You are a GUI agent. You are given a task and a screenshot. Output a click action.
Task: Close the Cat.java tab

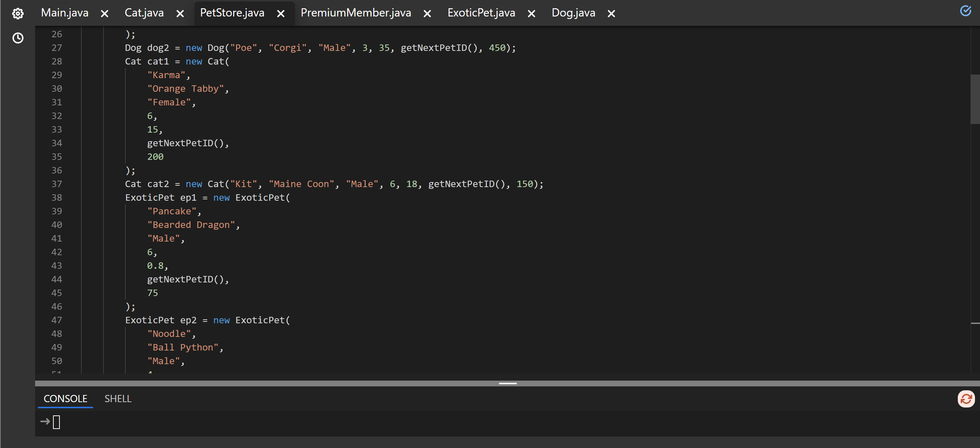pos(180,14)
